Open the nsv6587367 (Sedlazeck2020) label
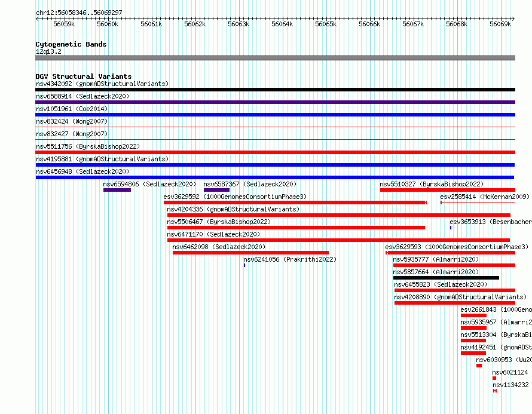The image size is (532, 414). click(250, 184)
